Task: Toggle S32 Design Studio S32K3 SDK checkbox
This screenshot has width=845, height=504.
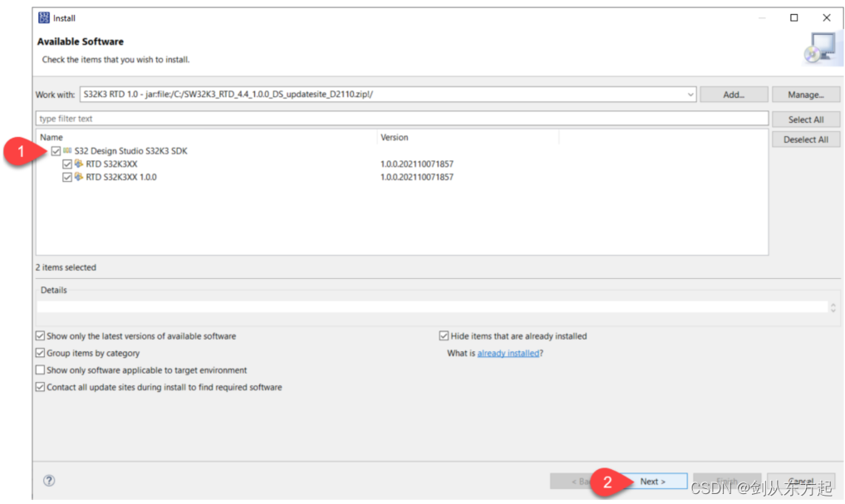Action: (56, 151)
